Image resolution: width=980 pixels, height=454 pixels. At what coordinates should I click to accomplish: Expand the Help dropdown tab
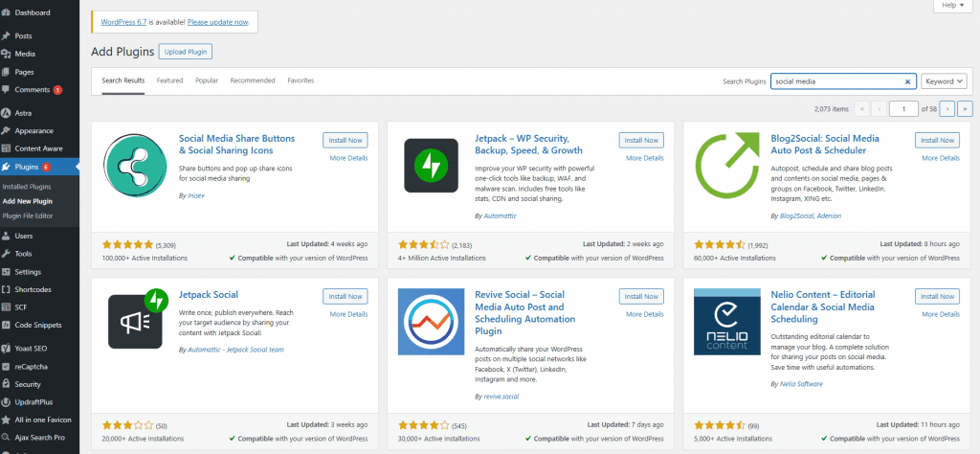[x=952, y=5]
